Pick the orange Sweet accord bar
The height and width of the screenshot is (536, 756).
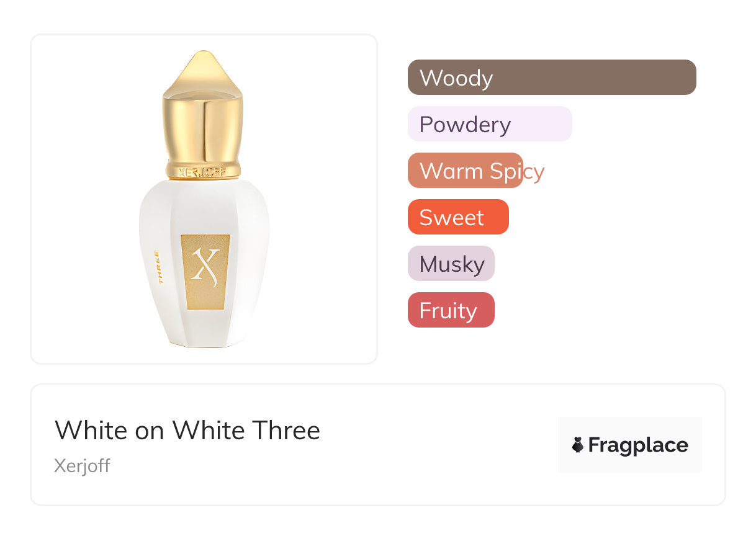pyautogui.click(x=457, y=217)
